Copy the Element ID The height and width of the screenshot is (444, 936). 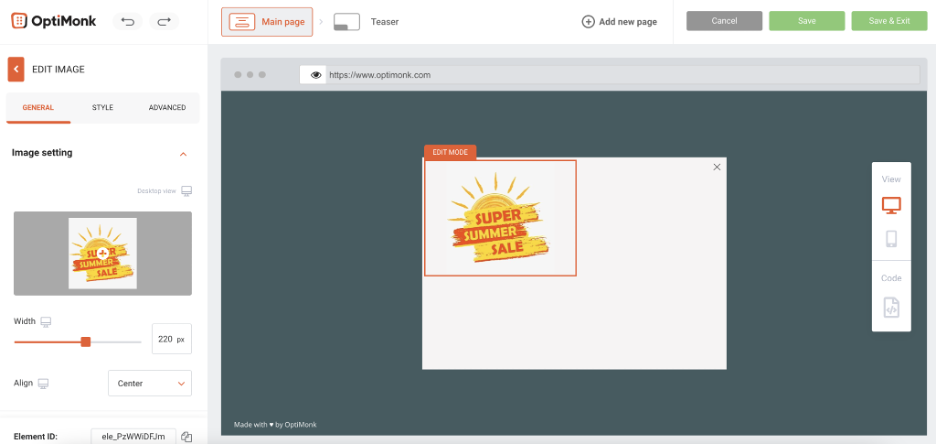click(x=186, y=436)
